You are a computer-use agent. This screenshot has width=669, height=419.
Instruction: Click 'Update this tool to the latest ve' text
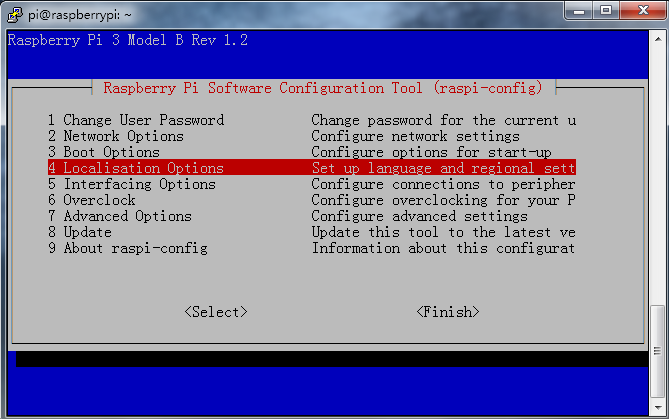pos(444,232)
